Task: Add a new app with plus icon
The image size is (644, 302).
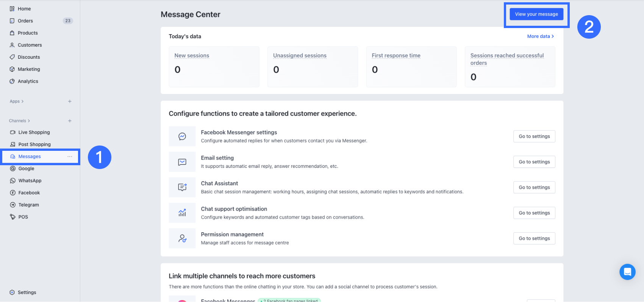Action: pos(70,102)
